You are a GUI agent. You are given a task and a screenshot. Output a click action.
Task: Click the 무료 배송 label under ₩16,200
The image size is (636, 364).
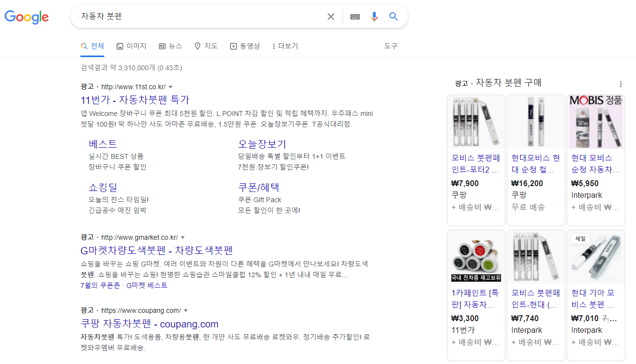[528, 207]
